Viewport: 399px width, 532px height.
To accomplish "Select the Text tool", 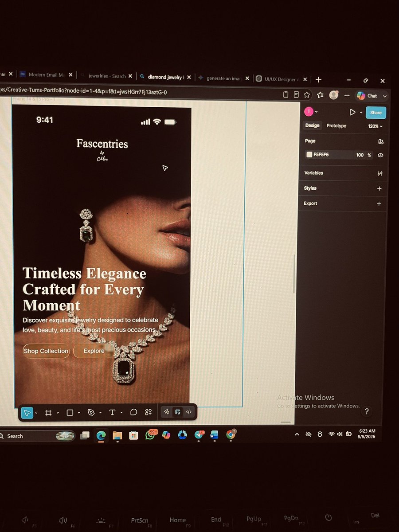I will 112,412.
